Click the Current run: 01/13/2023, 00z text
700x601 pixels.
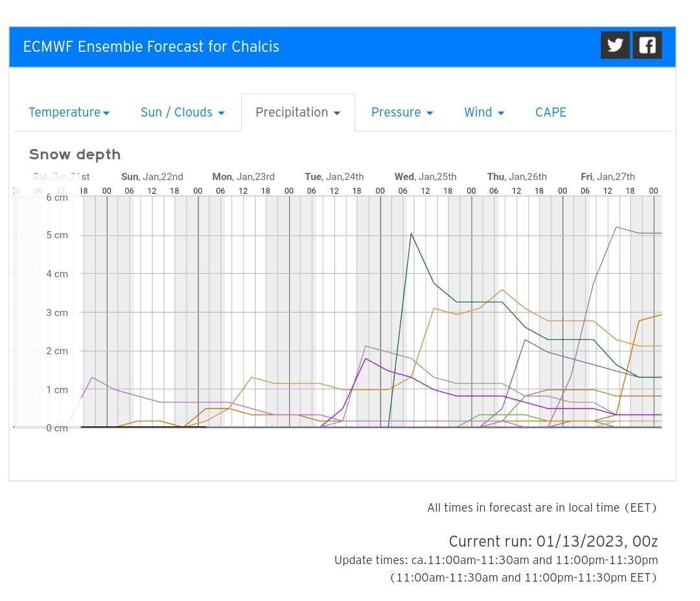[553, 541]
